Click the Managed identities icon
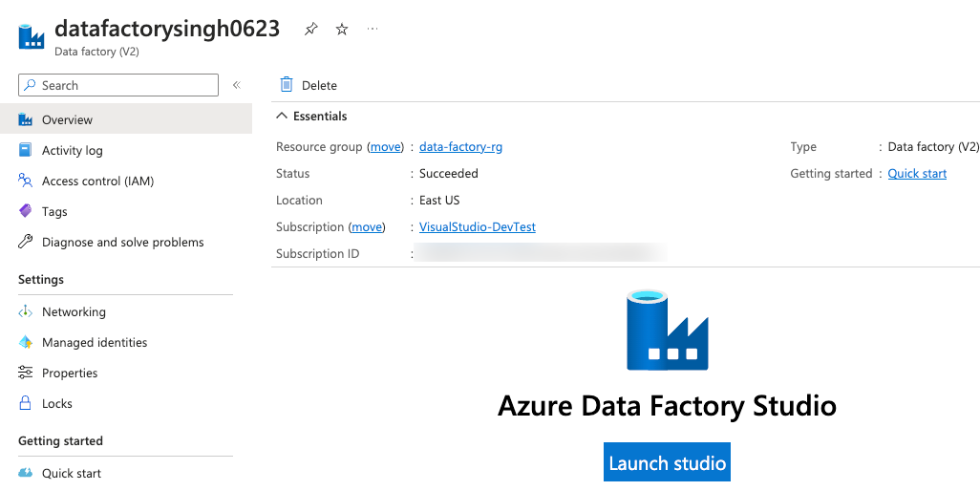Screen dimensions: 980x491 coord(25,342)
